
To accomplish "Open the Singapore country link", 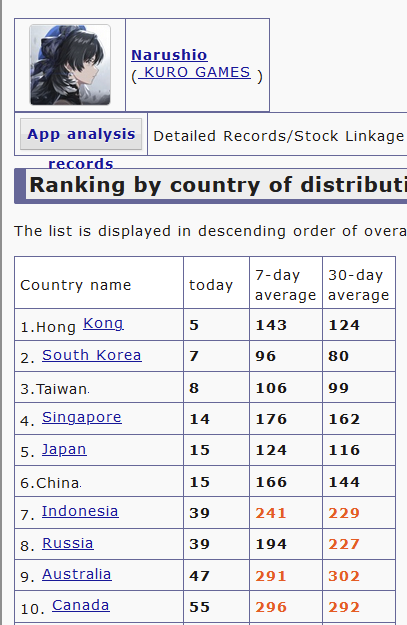I will pos(82,417).
